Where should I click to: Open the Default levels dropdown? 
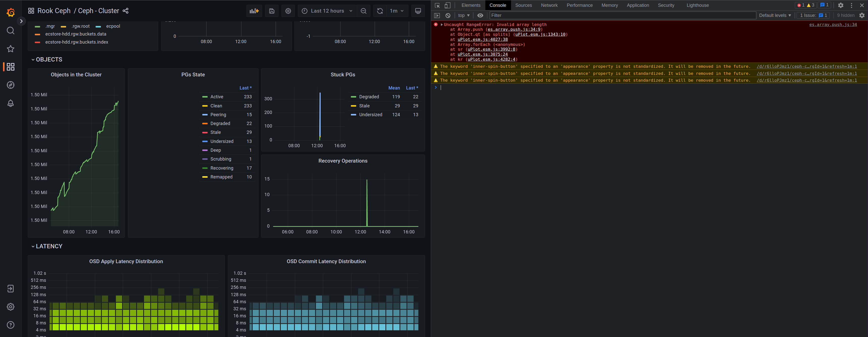[x=775, y=15]
